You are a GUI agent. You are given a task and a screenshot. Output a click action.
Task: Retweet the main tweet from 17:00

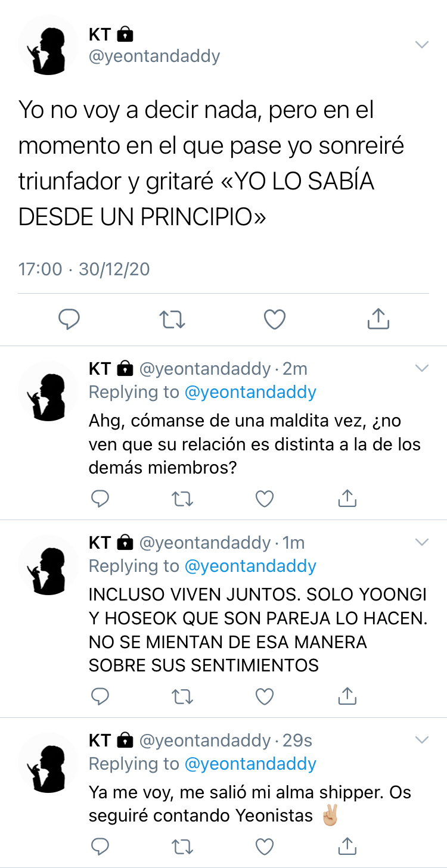[173, 320]
